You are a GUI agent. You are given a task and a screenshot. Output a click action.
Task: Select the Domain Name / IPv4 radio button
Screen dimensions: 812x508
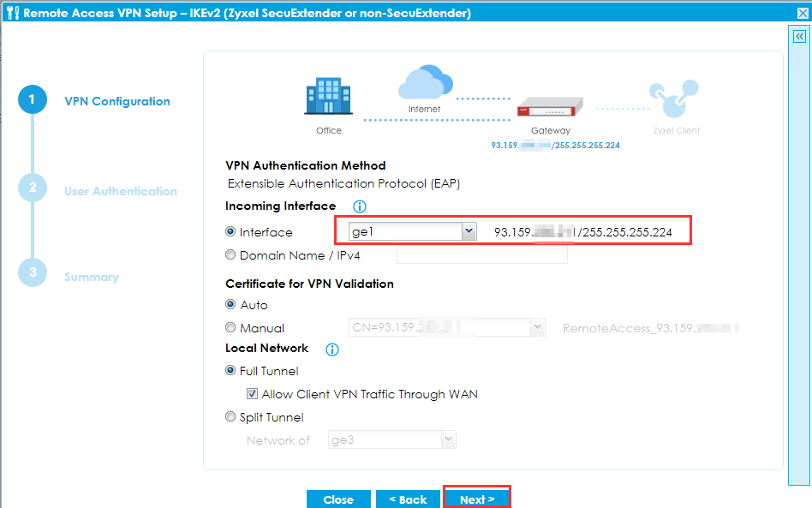(230, 254)
